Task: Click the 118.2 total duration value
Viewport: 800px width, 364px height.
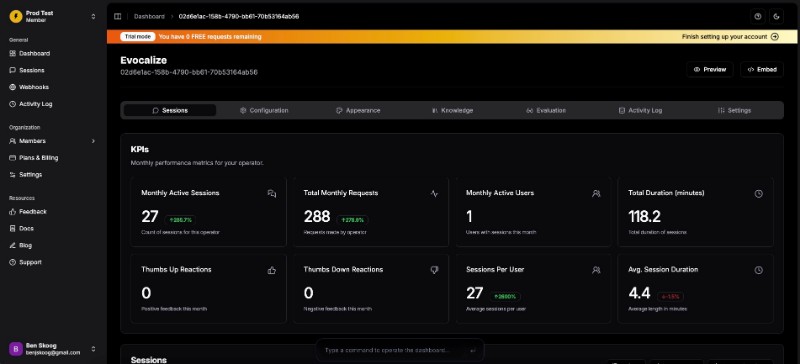Action: click(644, 216)
